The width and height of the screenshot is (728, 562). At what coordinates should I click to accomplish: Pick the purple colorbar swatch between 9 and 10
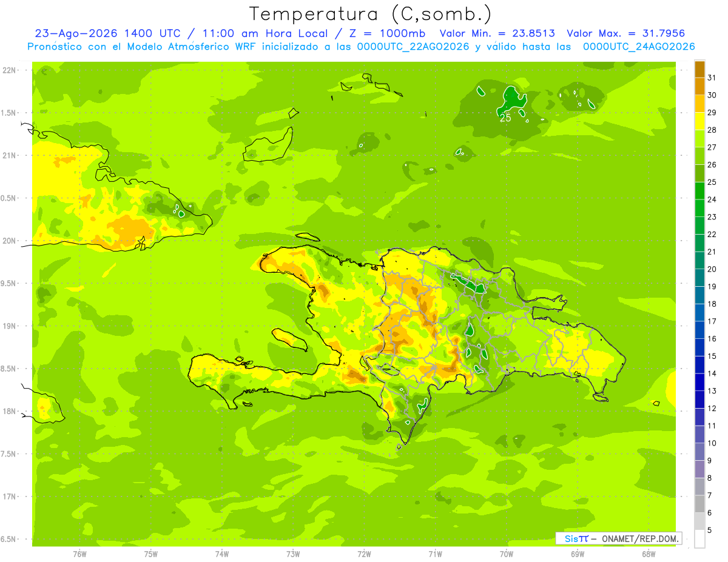coord(699,452)
